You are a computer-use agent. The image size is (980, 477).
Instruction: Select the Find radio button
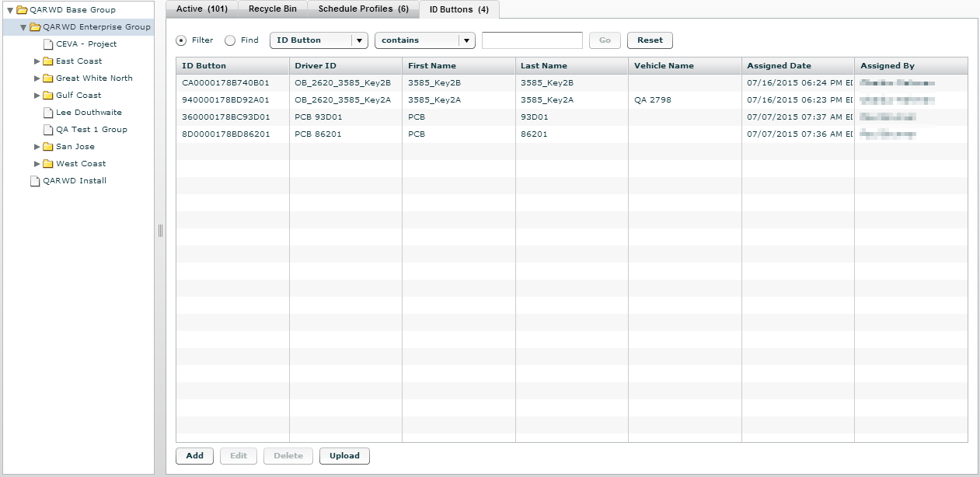pyautogui.click(x=230, y=40)
